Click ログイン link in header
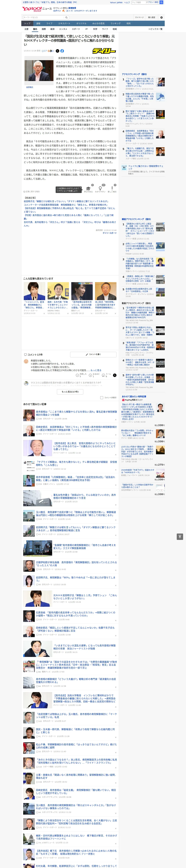Image resolution: width=186 pixels, height=868 pixels. pos(57,11)
